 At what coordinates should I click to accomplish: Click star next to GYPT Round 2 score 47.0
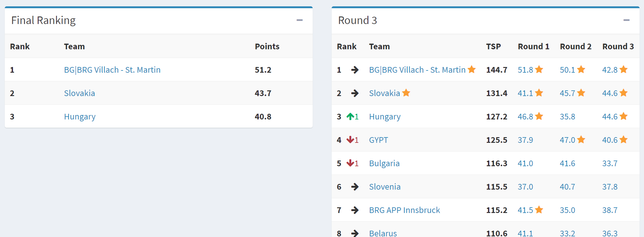581,140
